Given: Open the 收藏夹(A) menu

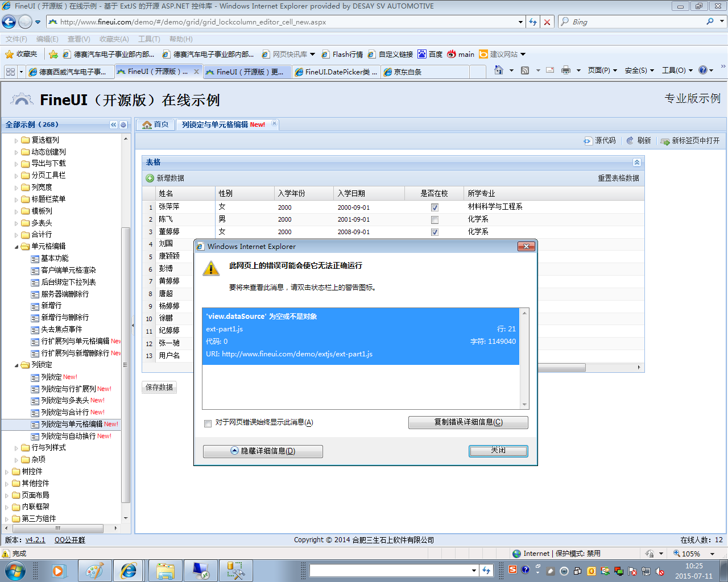Looking at the screenshot, I should coord(114,39).
